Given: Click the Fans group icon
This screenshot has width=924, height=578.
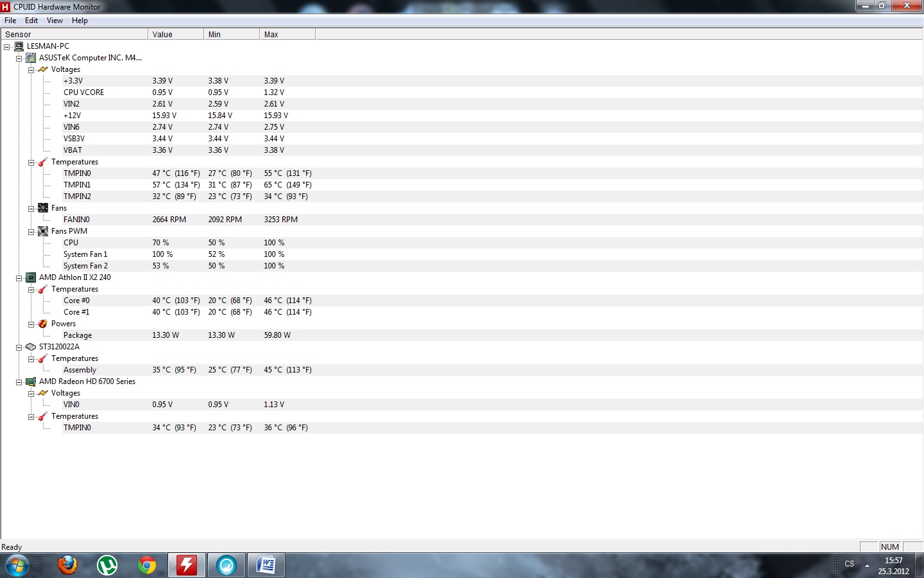Looking at the screenshot, I should point(43,208).
